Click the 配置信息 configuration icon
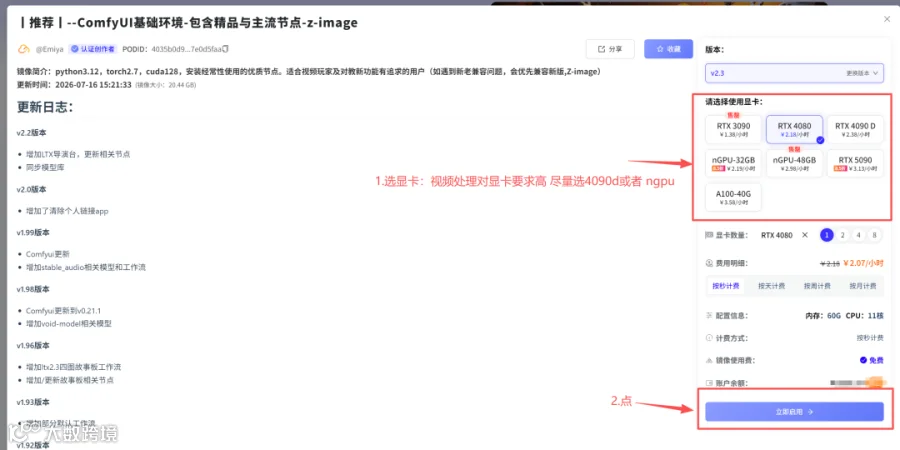The image size is (900, 450). click(709, 316)
